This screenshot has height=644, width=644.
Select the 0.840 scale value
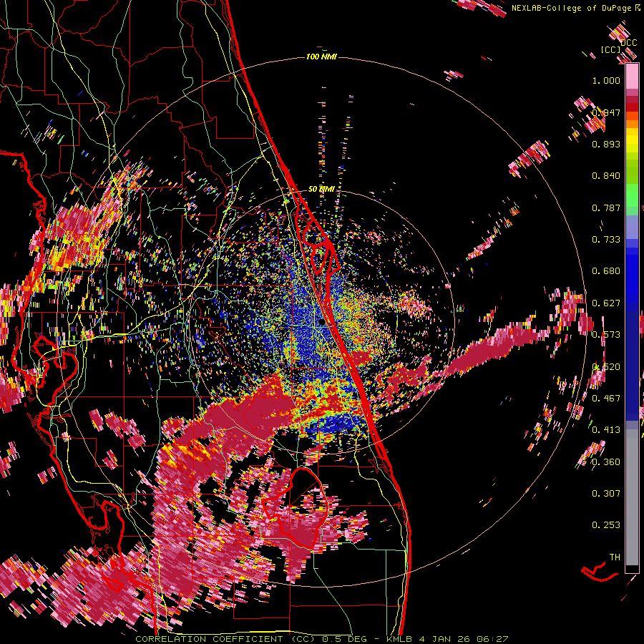coord(606,176)
